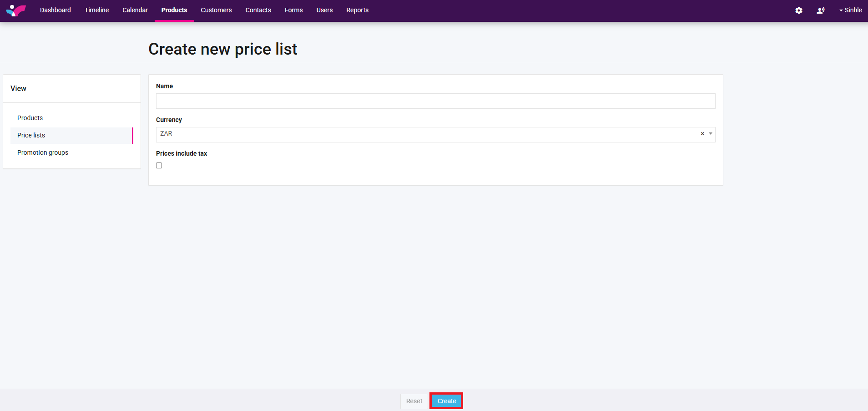Select the Products navigation tab

(174, 10)
